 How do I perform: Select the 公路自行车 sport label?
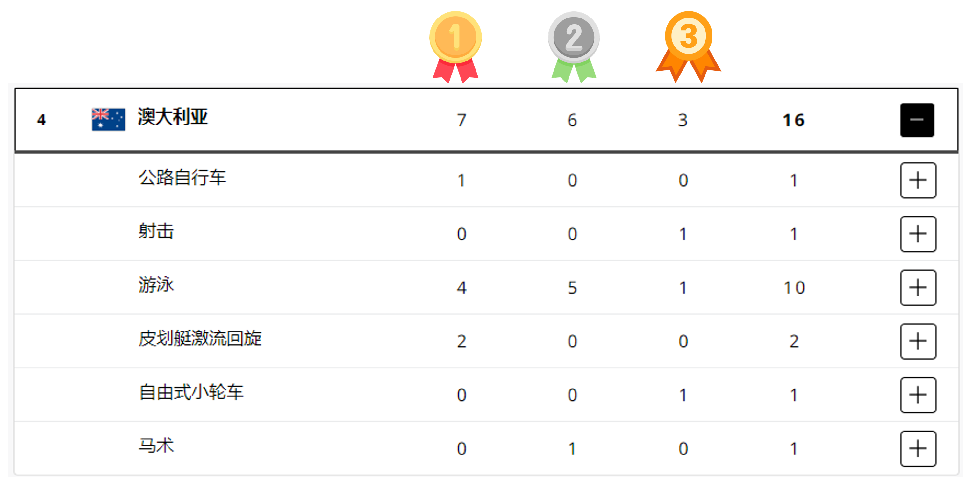pyautogui.click(x=182, y=178)
